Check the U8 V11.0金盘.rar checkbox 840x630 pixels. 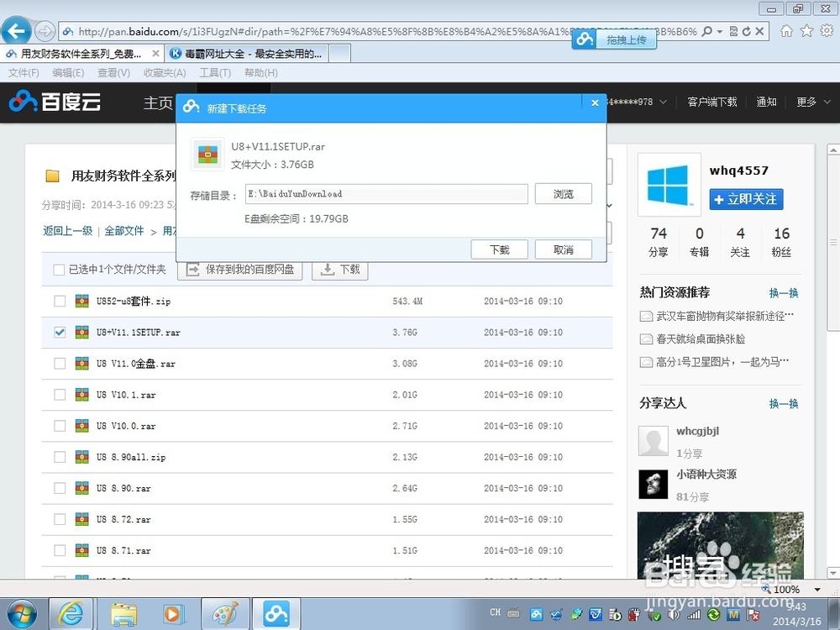[60, 363]
